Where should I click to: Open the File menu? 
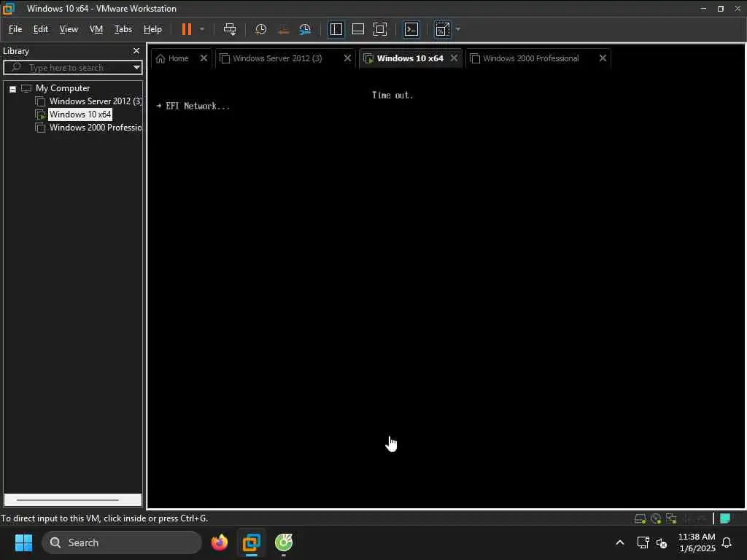pyautogui.click(x=15, y=29)
